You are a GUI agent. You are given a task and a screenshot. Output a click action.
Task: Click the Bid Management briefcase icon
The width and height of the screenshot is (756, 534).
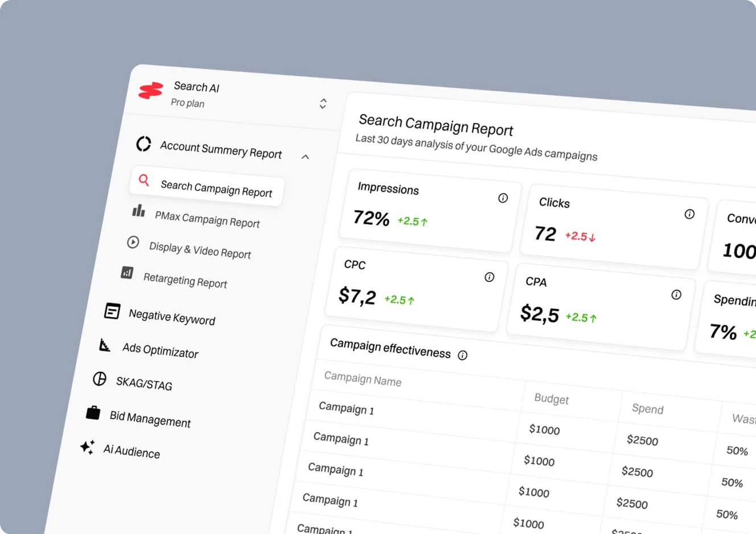pyautogui.click(x=93, y=412)
